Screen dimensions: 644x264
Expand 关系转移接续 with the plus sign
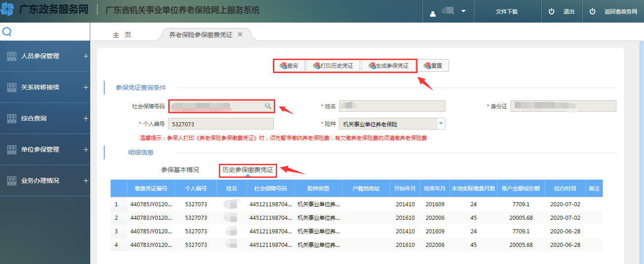(86, 88)
